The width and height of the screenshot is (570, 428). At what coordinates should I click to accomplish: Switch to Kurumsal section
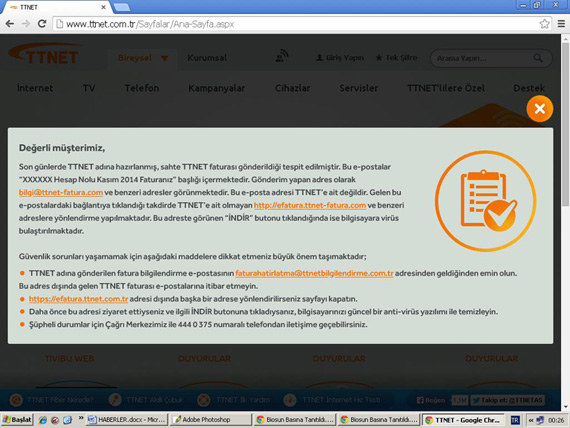pyautogui.click(x=207, y=58)
